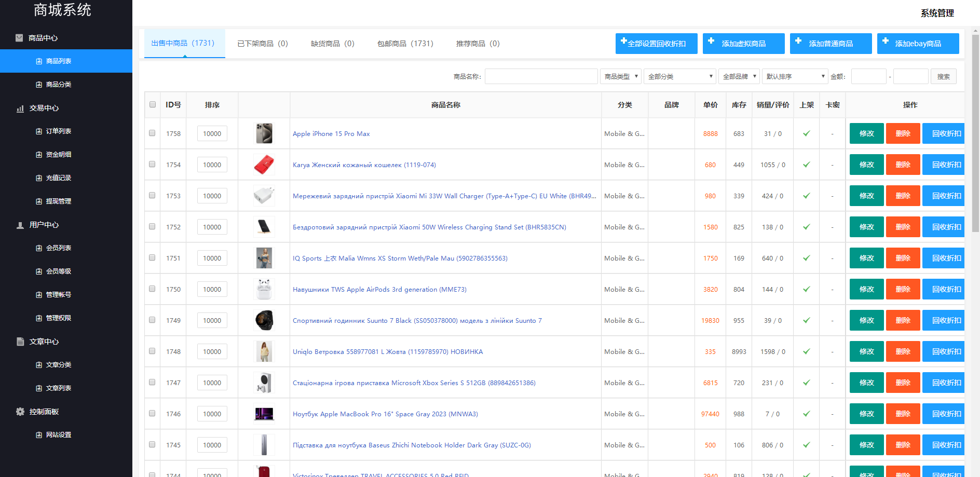Open the 商品类型 dropdown filter
This screenshot has width=980, height=477.
tap(621, 76)
